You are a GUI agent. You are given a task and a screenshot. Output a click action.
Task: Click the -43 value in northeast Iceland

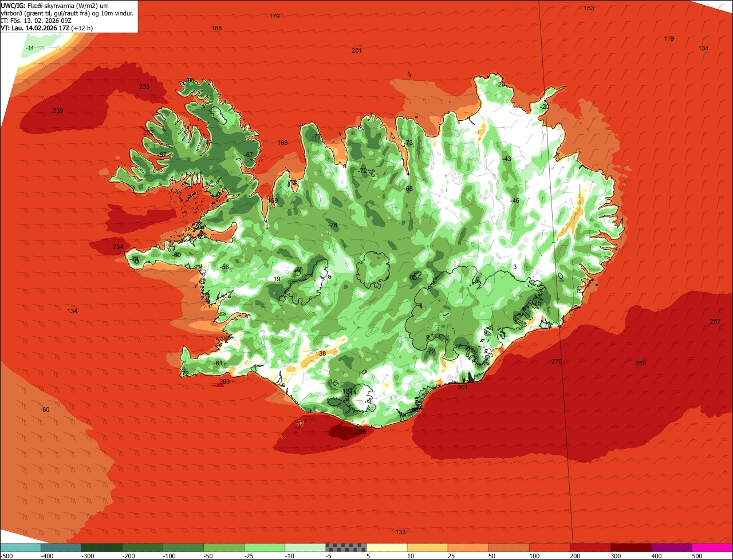click(x=506, y=159)
